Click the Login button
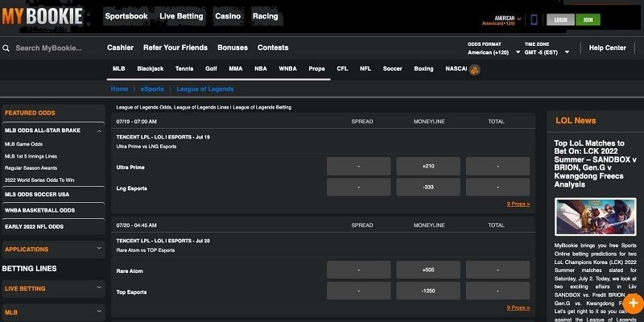Image resolution: width=644 pixels, height=322 pixels. click(x=560, y=19)
